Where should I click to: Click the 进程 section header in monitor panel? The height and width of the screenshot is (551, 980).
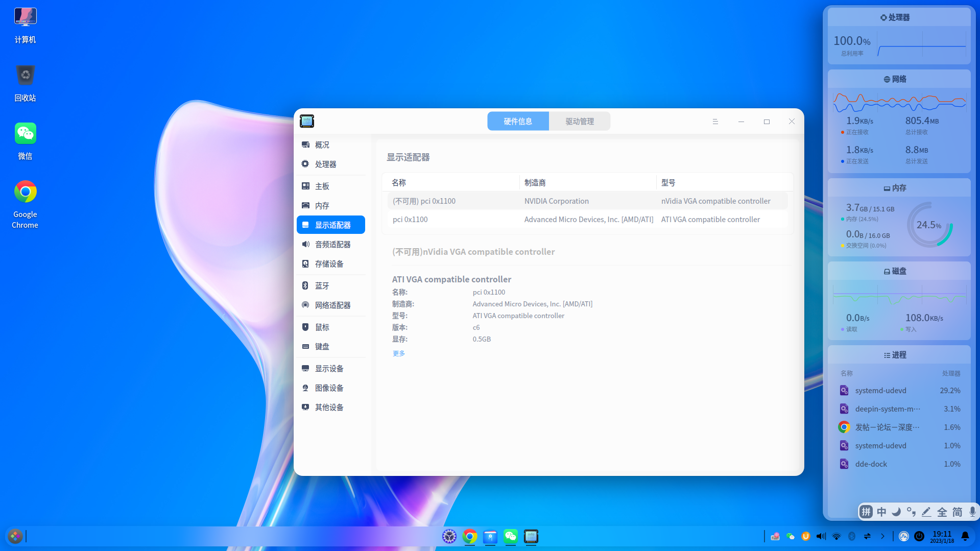pos(899,355)
